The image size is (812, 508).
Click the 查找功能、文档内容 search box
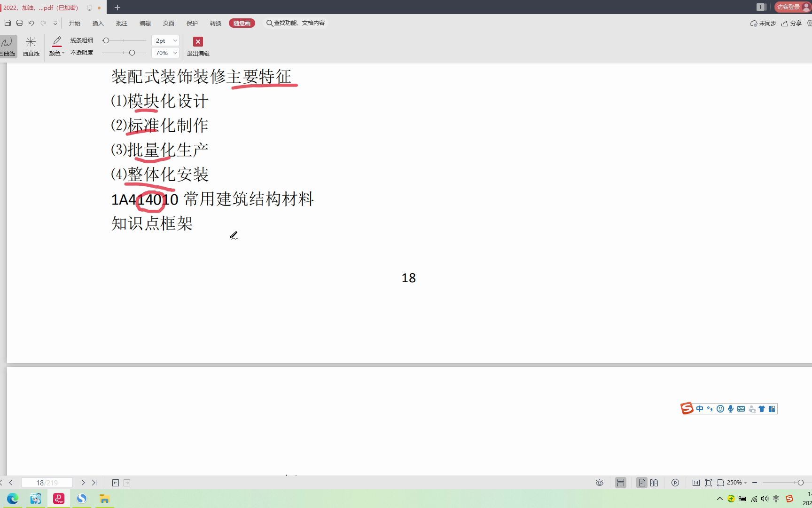(296, 23)
